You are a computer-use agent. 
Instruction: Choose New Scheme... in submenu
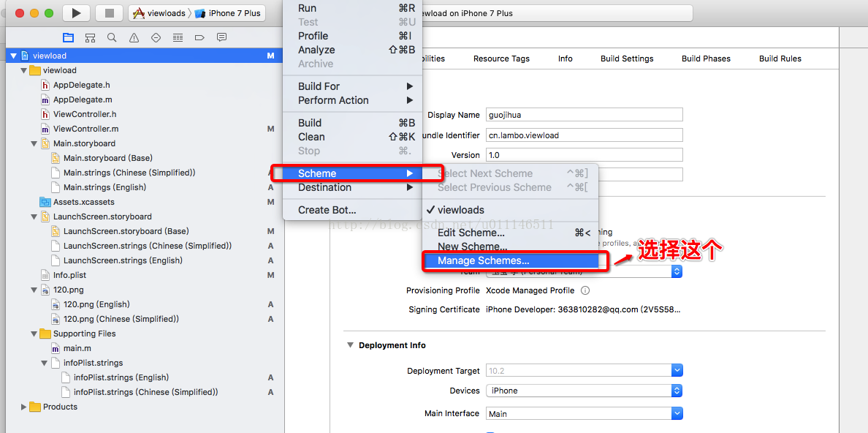[511, 246]
